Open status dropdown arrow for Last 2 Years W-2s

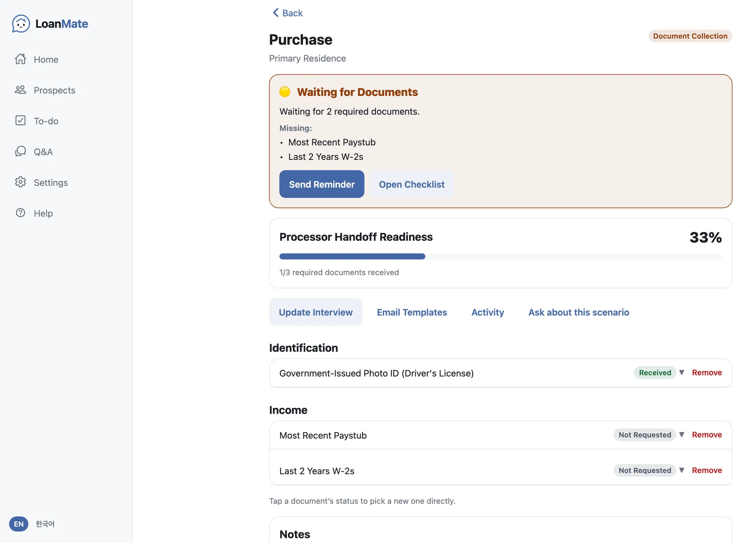click(x=682, y=470)
